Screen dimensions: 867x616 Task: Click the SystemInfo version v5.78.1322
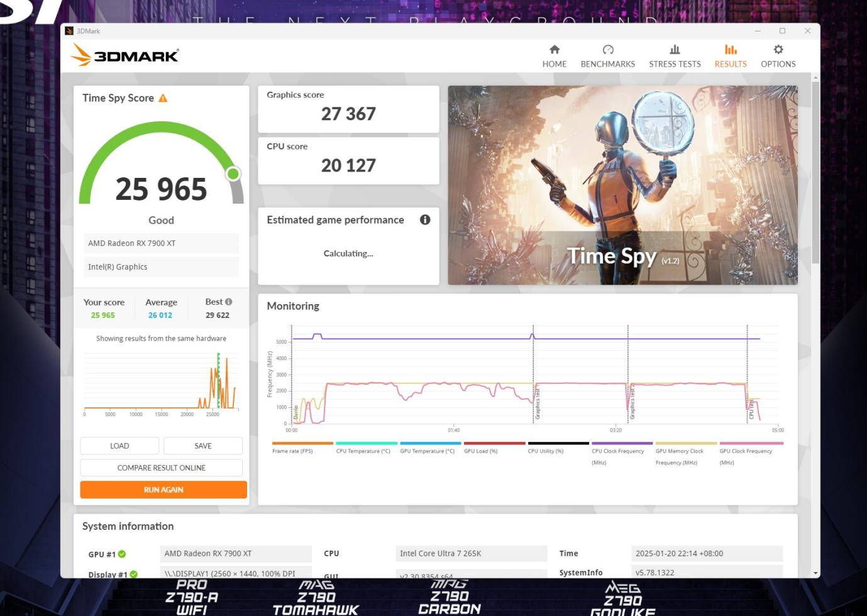point(707,572)
